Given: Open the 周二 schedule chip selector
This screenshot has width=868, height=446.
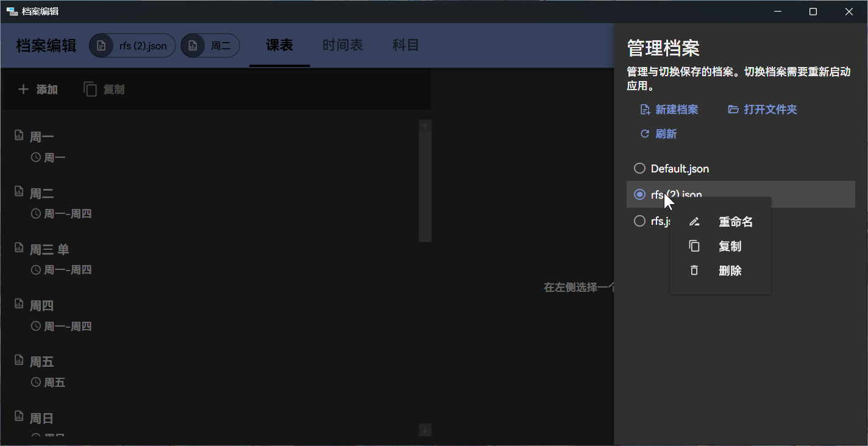Looking at the screenshot, I should 210,46.
